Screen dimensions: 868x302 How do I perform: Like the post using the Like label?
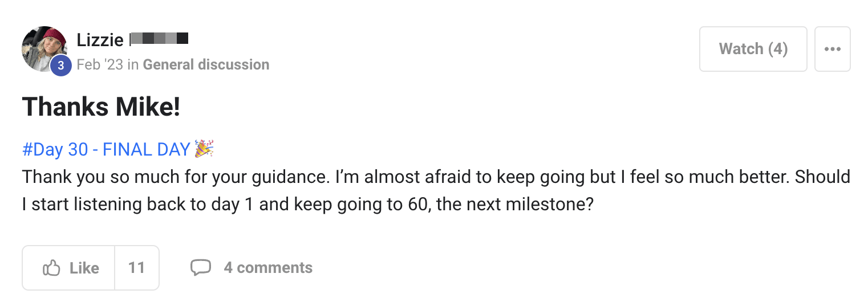(84, 268)
